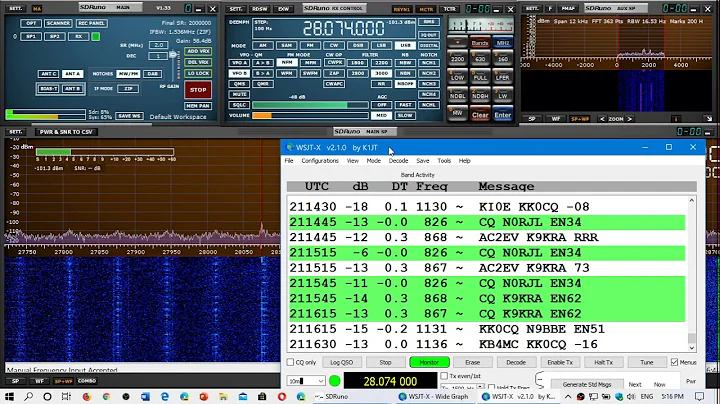This screenshot has width=720, height=404.
Task: Open the Decode menu in WSJT-X
Action: click(398, 161)
